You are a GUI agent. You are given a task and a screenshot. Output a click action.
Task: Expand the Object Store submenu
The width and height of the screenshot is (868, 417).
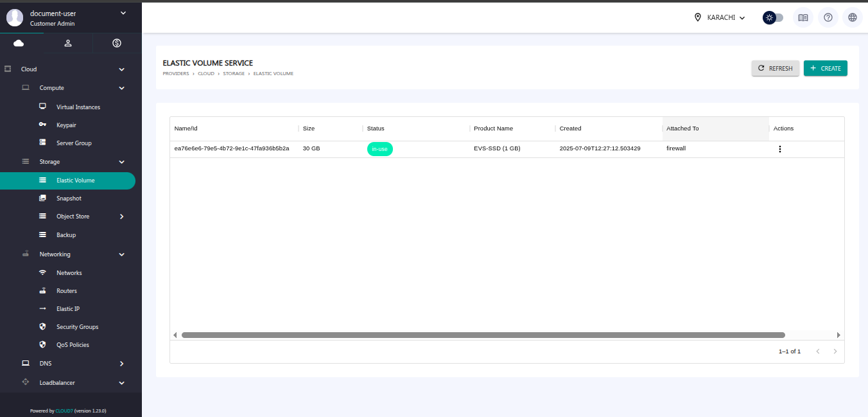pos(122,217)
